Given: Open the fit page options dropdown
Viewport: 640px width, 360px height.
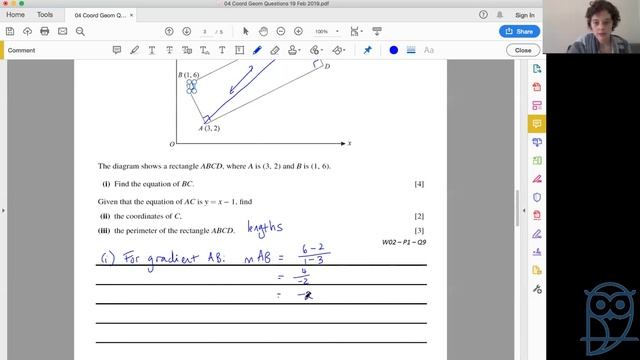Looking at the screenshot, I should tap(356, 31).
